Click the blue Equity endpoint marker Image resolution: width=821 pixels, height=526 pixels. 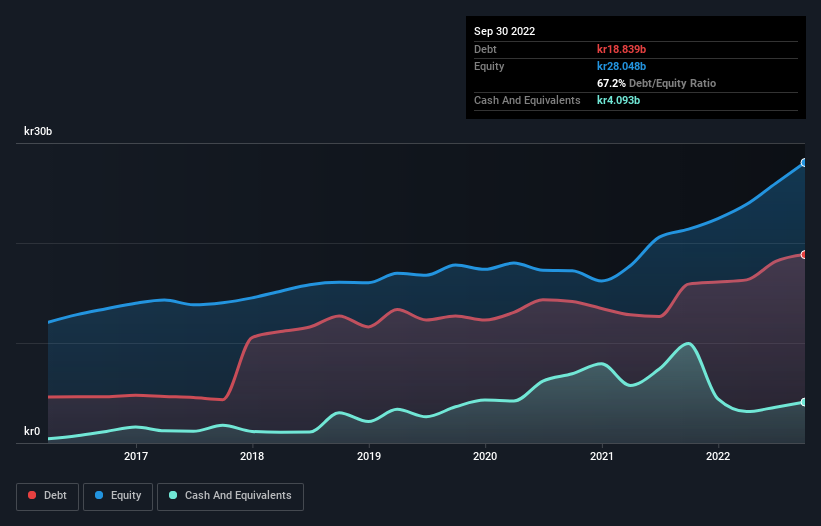[x=804, y=163]
